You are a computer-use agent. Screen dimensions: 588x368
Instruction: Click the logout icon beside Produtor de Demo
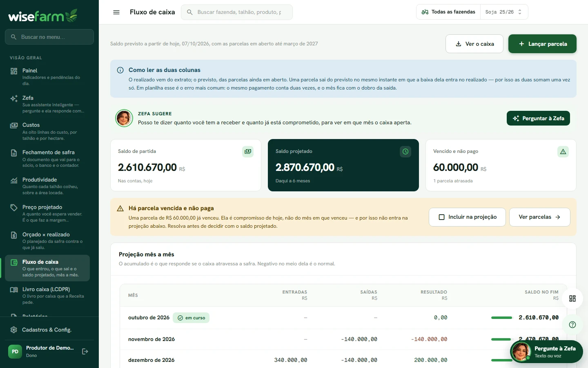(85, 351)
